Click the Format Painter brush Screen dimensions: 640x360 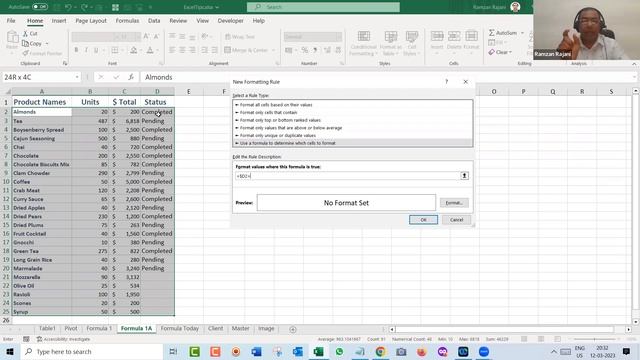coord(26,53)
